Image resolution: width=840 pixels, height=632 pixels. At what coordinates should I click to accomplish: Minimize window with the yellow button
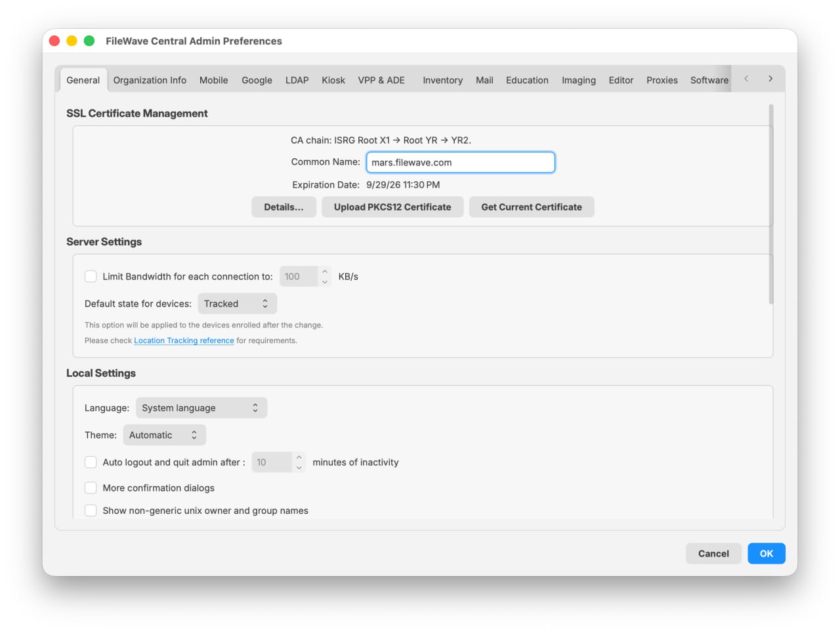coord(72,41)
